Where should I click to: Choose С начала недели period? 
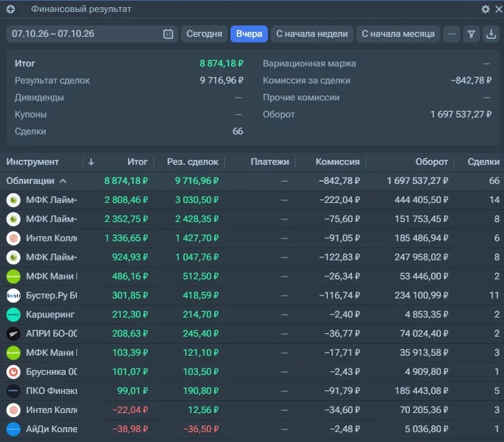(x=312, y=34)
